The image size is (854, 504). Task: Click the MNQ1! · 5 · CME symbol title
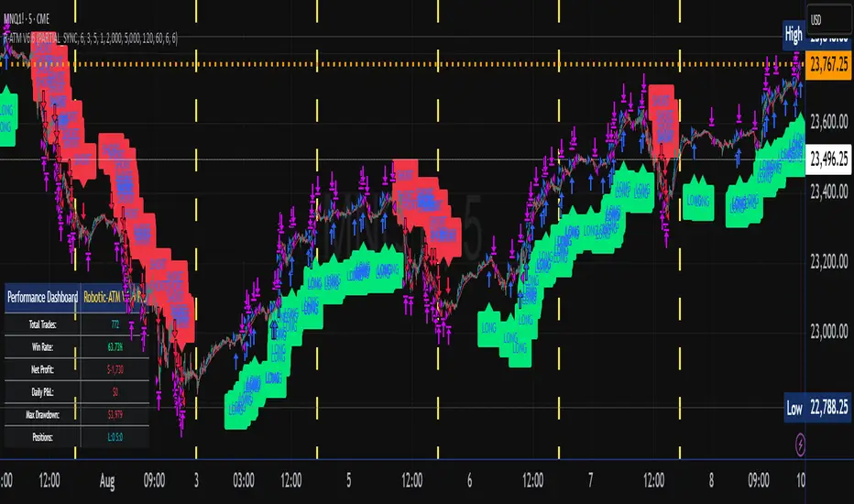pos(27,19)
